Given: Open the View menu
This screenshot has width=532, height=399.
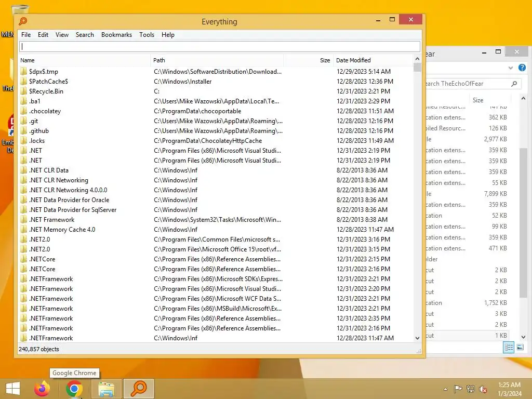Looking at the screenshot, I should tap(62, 35).
